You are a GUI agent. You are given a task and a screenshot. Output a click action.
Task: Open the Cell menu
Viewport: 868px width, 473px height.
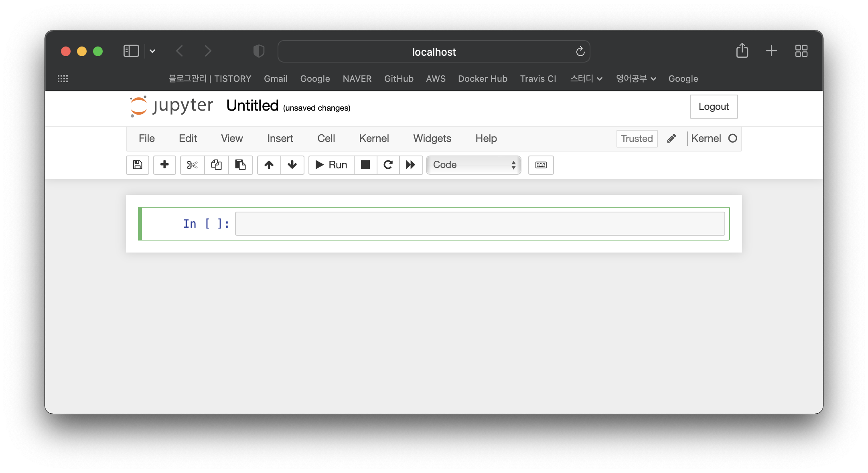(326, 138)
